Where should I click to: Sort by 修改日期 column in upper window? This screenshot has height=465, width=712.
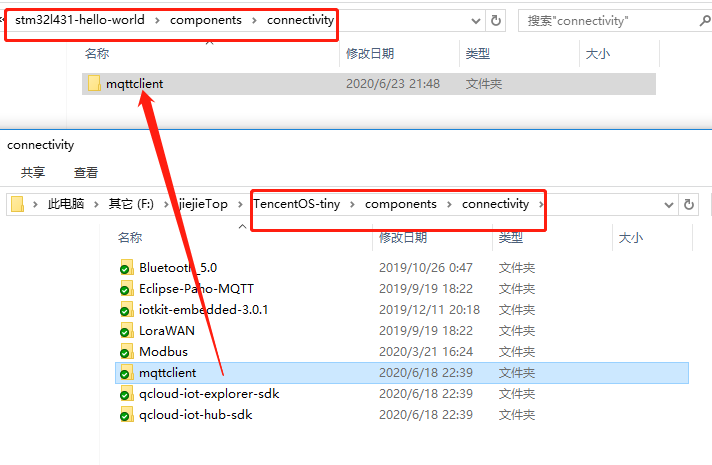pyautogui.click(x=370, y=54)
